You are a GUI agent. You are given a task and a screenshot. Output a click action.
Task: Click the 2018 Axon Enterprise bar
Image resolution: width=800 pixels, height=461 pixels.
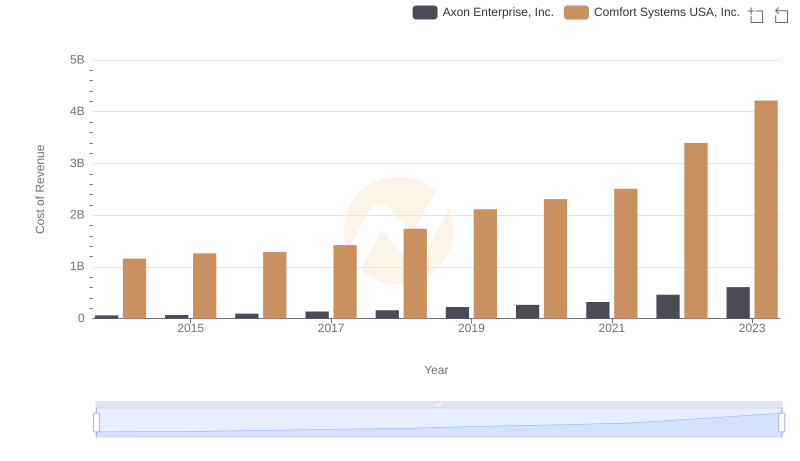(387, 314)
